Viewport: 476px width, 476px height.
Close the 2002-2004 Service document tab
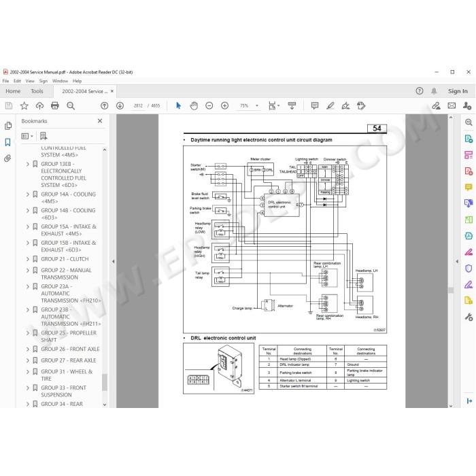112,91
